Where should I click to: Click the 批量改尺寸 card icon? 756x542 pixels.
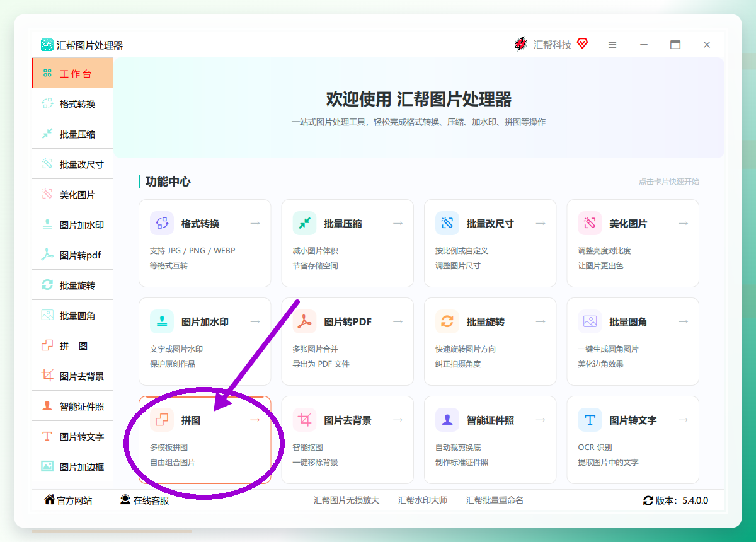[x=447, y=223]
